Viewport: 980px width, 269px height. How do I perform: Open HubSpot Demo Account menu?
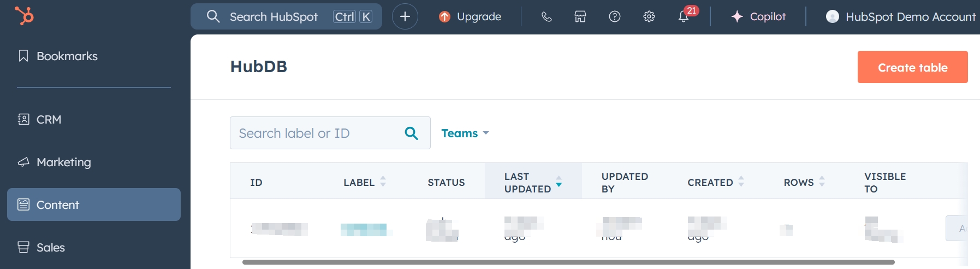901,16
